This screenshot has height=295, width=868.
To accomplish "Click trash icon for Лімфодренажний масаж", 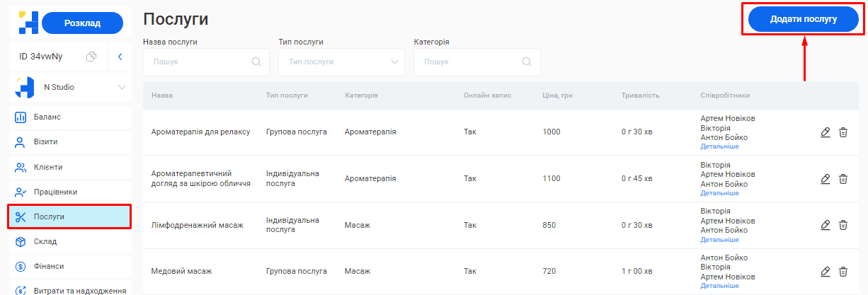I will 843,225.
